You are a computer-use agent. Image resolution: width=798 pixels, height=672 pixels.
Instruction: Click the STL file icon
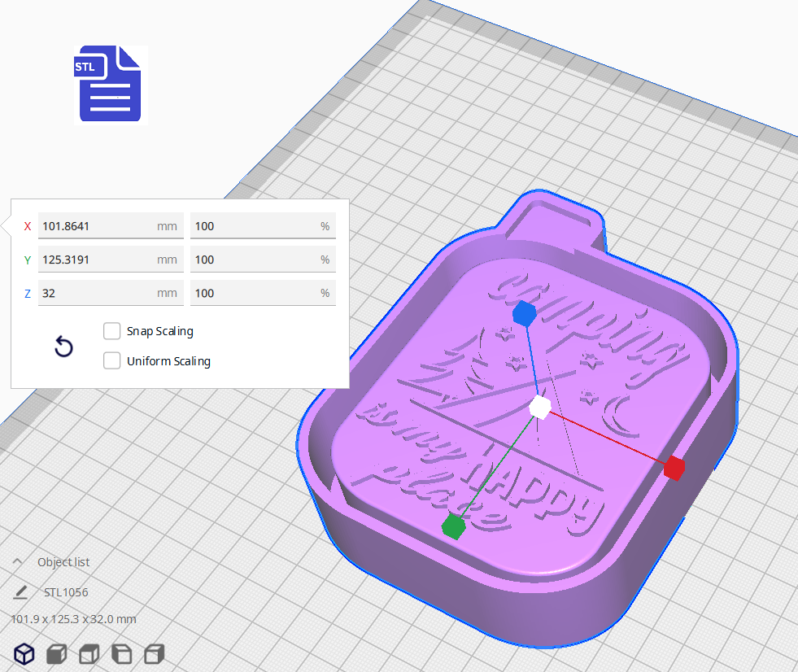pyautogui.click(x=108, y=84)
